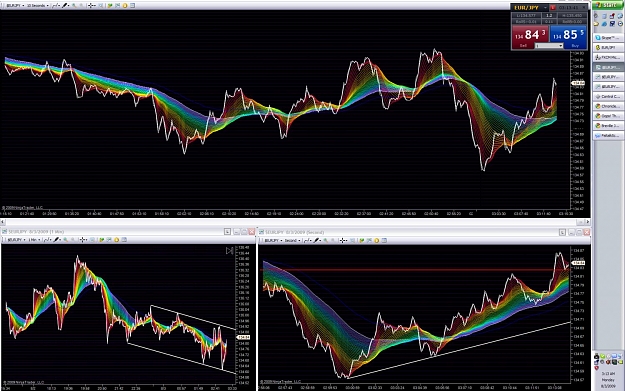Toggle the crosshair tool in Second chart
Image resolution: width=625 pixels, height=391 pixels.
tap(343, 240)
